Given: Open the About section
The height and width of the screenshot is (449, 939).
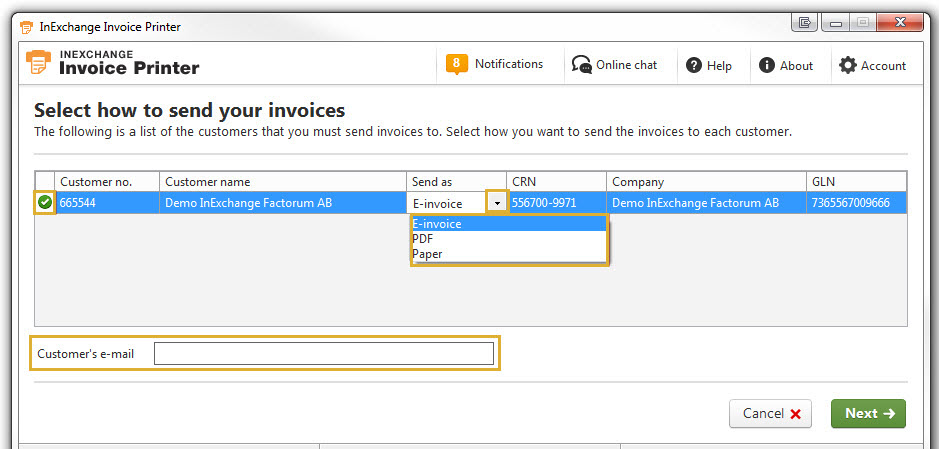Looking at the screenshot, I should coord(786,66).
